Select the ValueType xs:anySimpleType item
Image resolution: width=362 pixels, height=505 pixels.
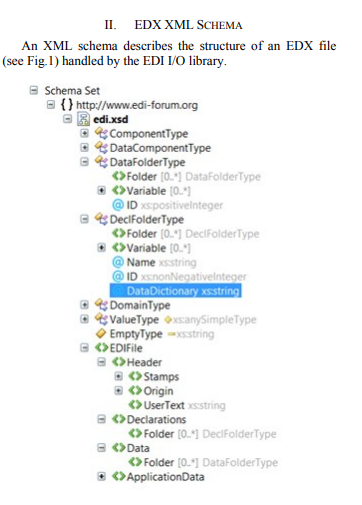coord(176,319)
